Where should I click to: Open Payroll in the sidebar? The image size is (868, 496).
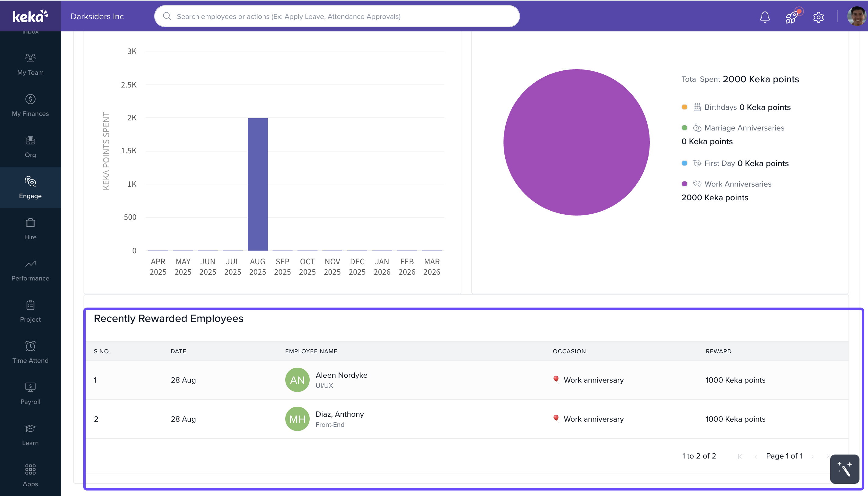(x=30, y=394)
